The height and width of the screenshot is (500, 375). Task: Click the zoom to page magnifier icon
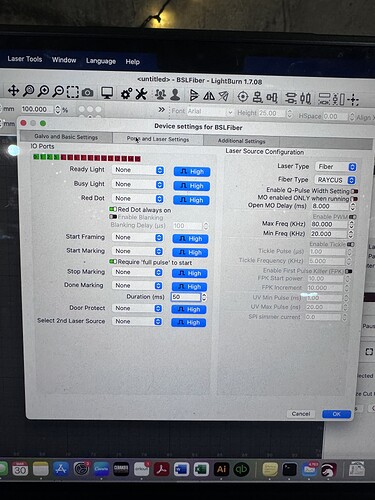(28, 90)
